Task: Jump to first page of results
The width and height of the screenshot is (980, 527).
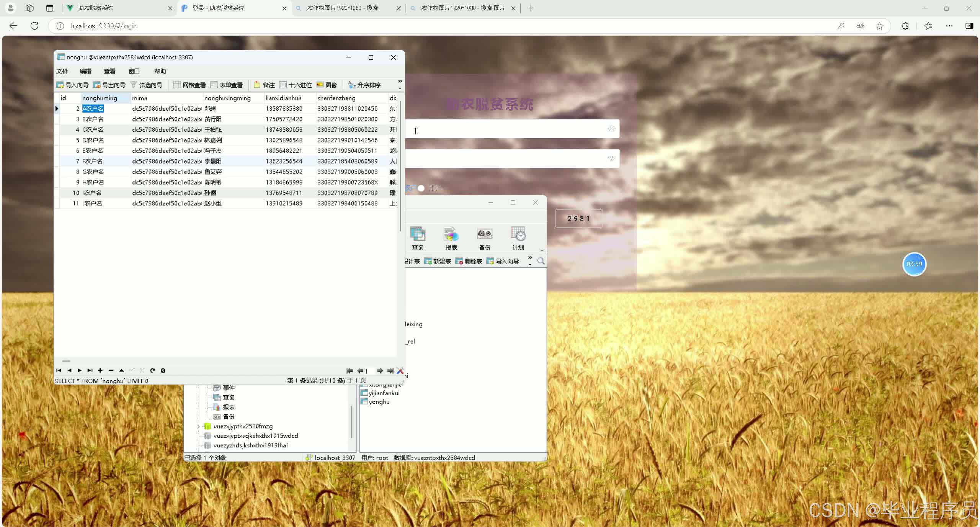Action: [x=350, y=371]
